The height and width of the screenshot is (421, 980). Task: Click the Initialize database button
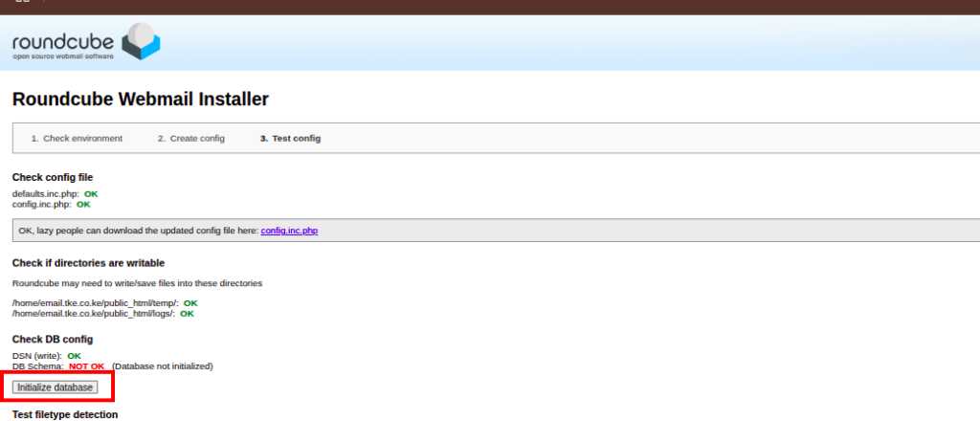click(55, 388)
